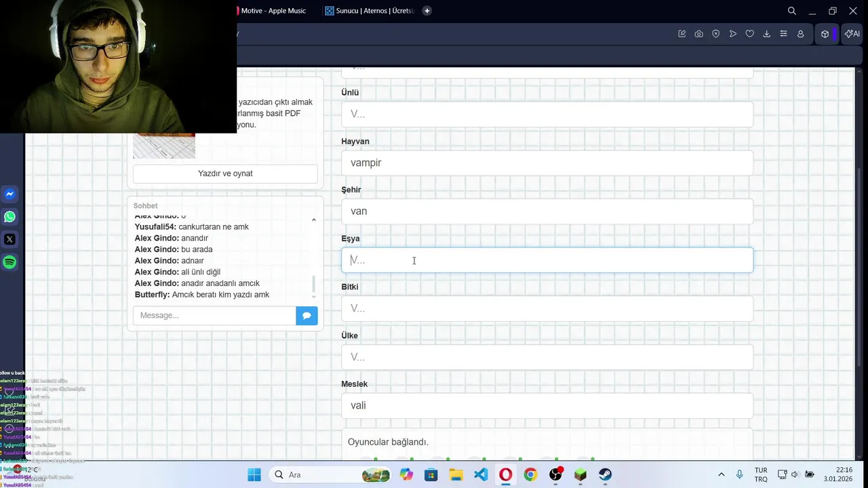Click the extensions cube icon
The height and width of the screenshot is (488, 868).
point(825,34)
